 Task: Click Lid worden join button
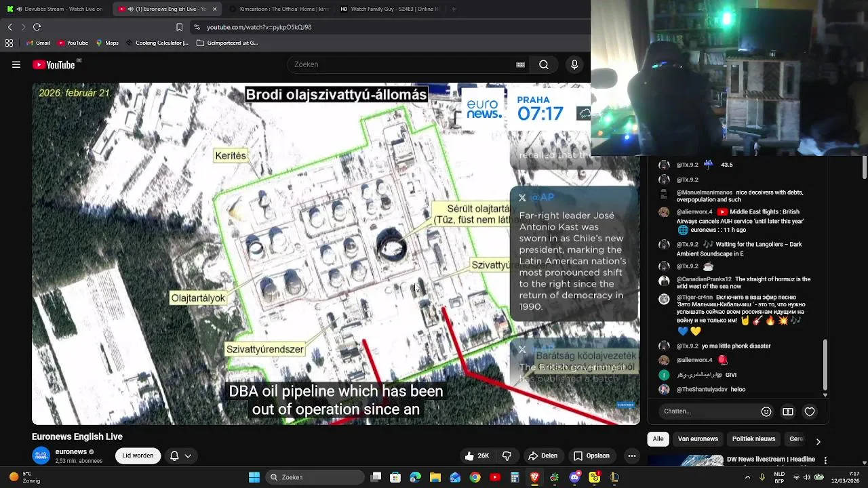tap(138, 456)
